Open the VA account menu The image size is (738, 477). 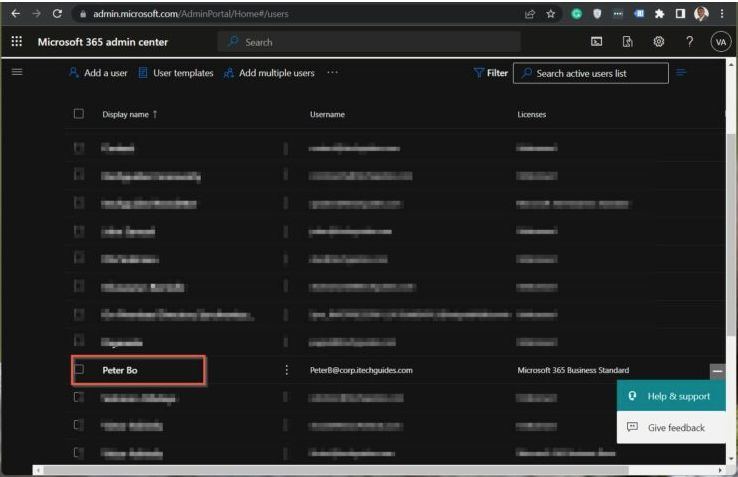(721, 42)
